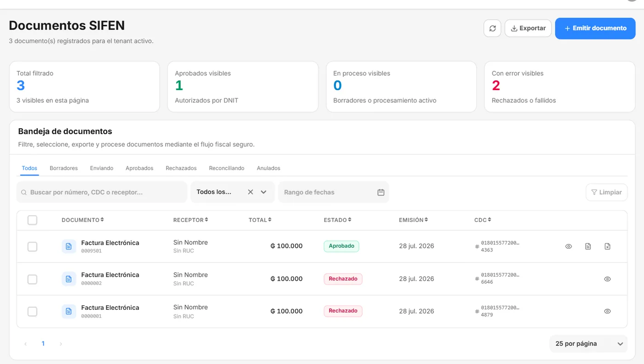Focus the search by número, CDC o receptor field
This screenshot has height=364, width=644.
point(102,192)
